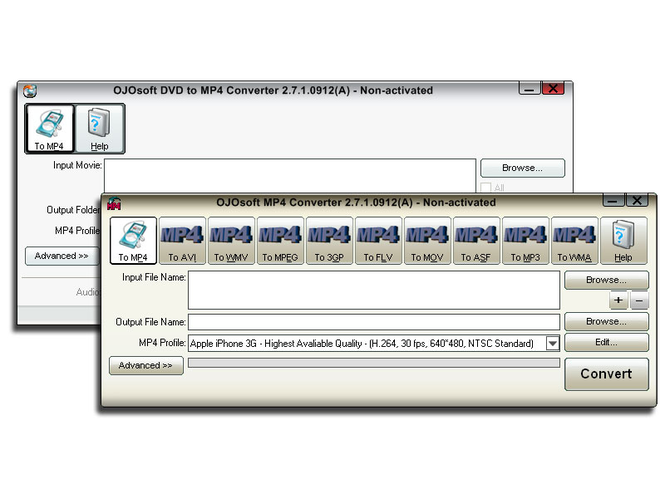This screenshot has width=665, height=498.
Task: Add input file with the plus button
Action: tap(618, 300)
